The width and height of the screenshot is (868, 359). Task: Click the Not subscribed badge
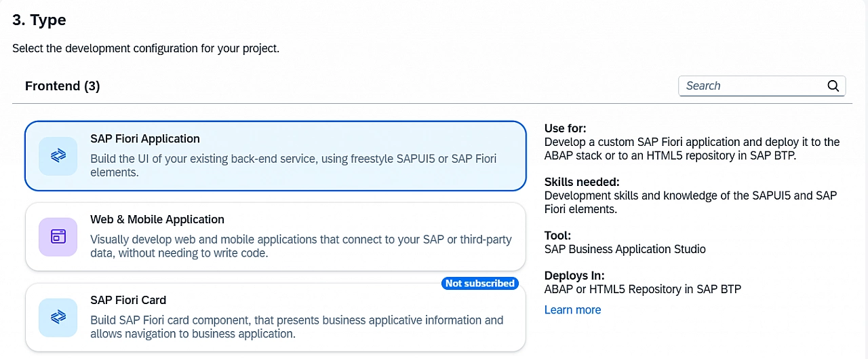click(479, 284)
